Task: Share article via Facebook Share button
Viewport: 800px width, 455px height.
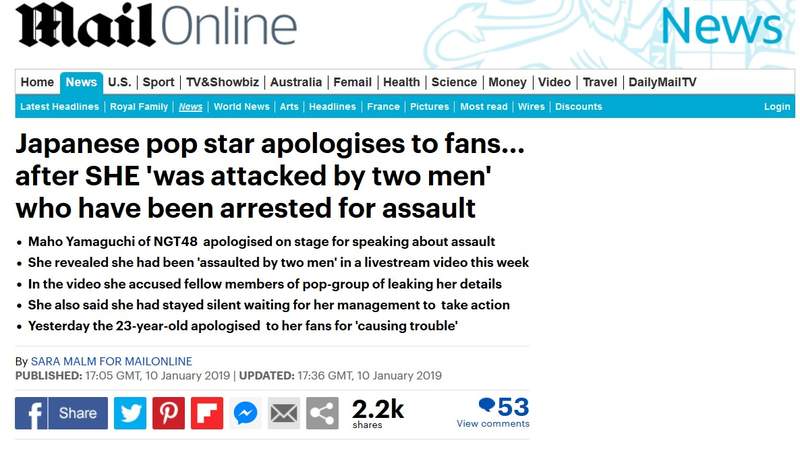Action: [61, 413]
